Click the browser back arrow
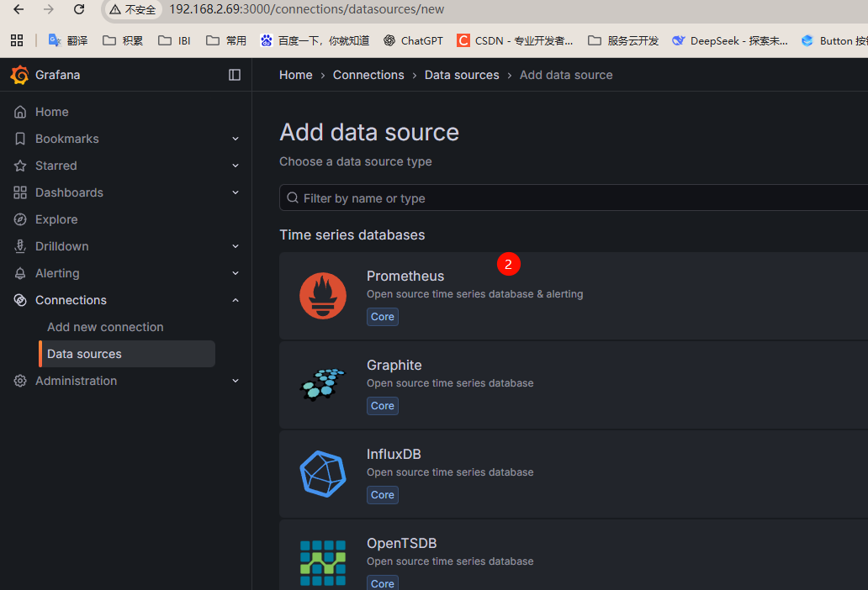Screen dimensions: 868x590 (x=19, y=9)
